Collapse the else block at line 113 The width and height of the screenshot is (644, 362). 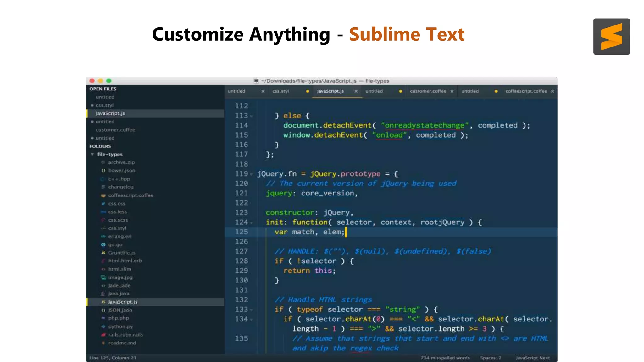click(x=251, y=116)
